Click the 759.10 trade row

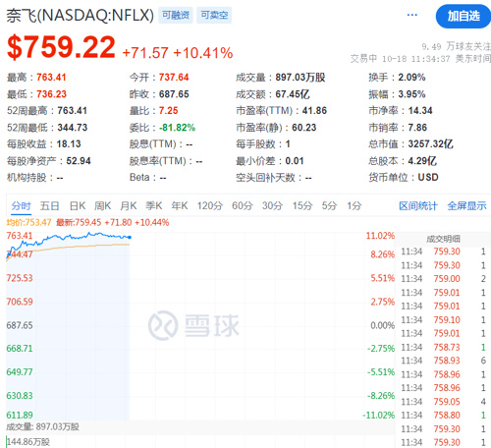click(444, 319)
